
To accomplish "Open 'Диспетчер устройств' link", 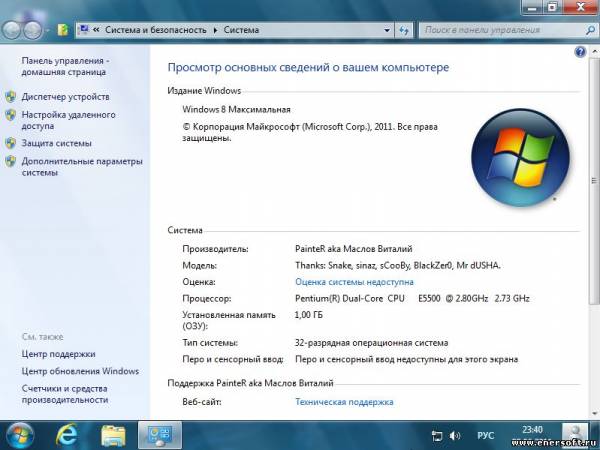I will 65,97.
